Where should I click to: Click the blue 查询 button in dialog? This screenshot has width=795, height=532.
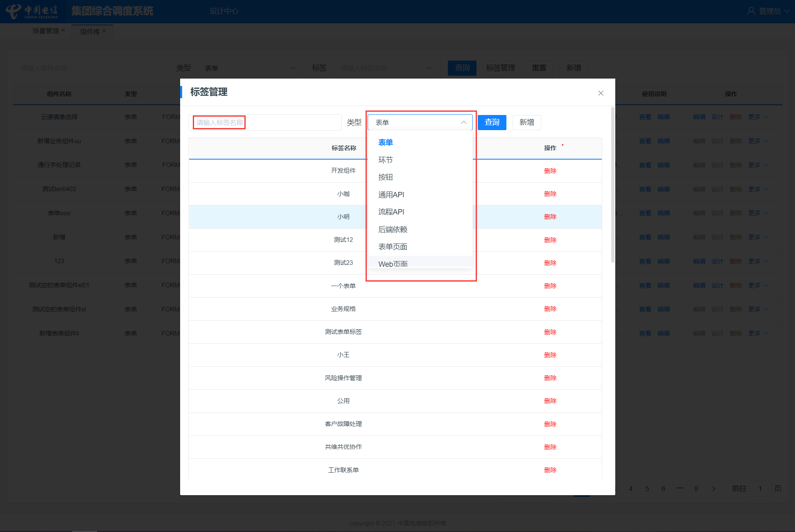(x=492, y=122)
